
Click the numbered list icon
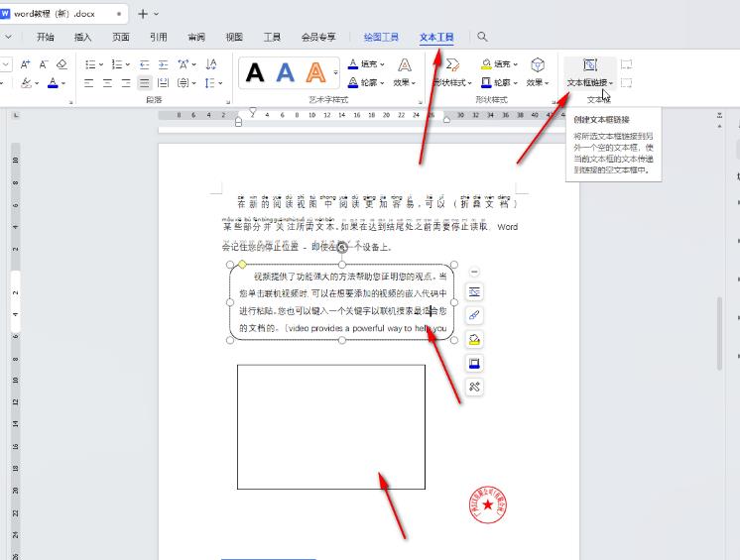tap(117, 64)
